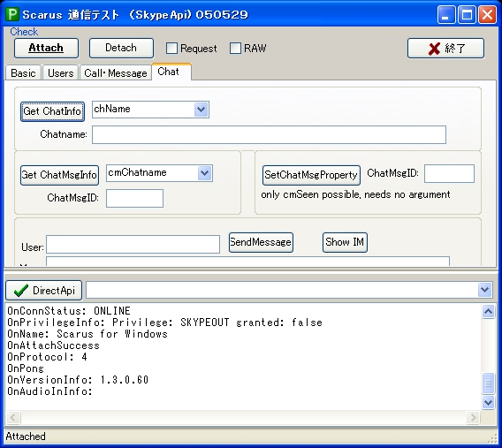
Task: Click the 'OnName: Scarus for Windows' log line
Action: point(87,334)
